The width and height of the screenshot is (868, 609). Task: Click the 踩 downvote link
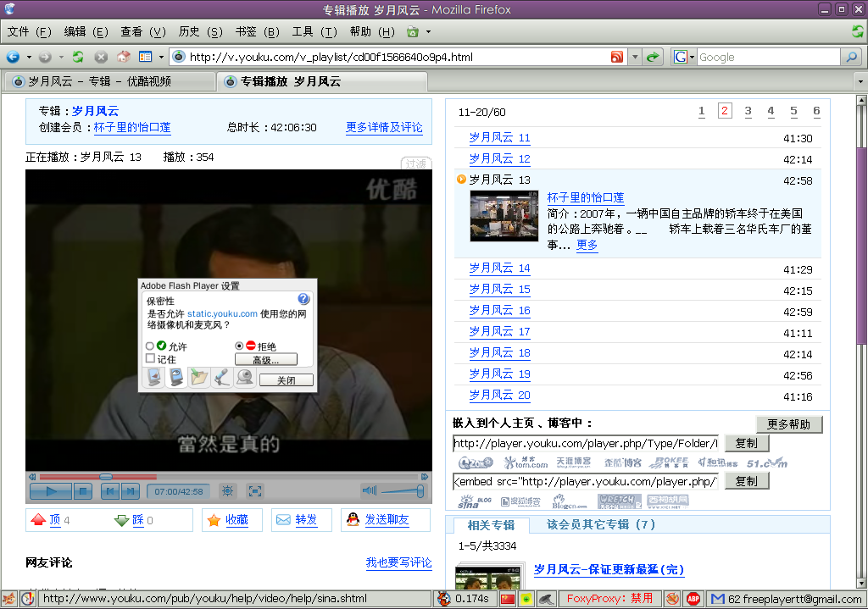138,520
